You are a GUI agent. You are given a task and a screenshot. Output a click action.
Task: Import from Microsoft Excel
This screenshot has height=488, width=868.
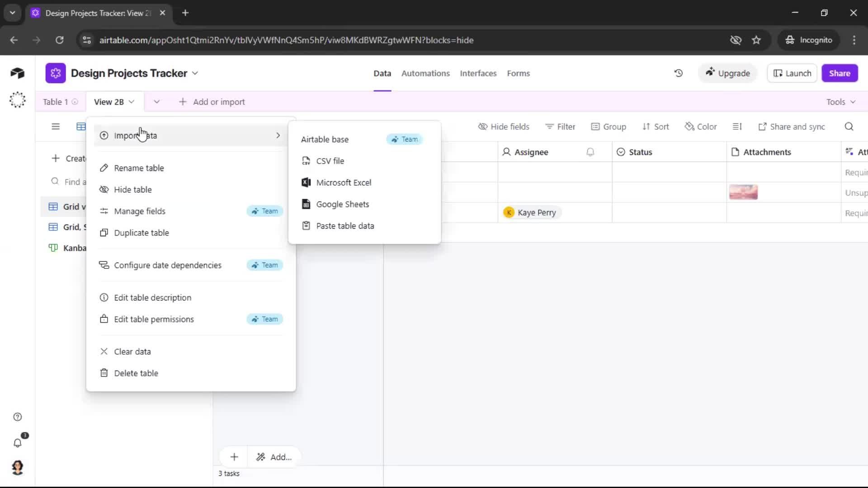[x=364, y=183]
